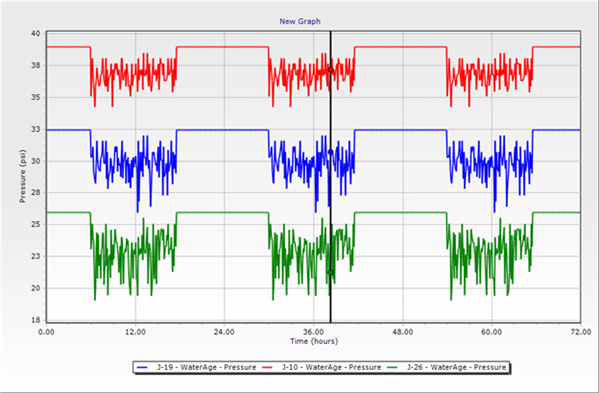Click the Time (hours) axis title
Screen dimensions: 599x393
tap(314, 341)
